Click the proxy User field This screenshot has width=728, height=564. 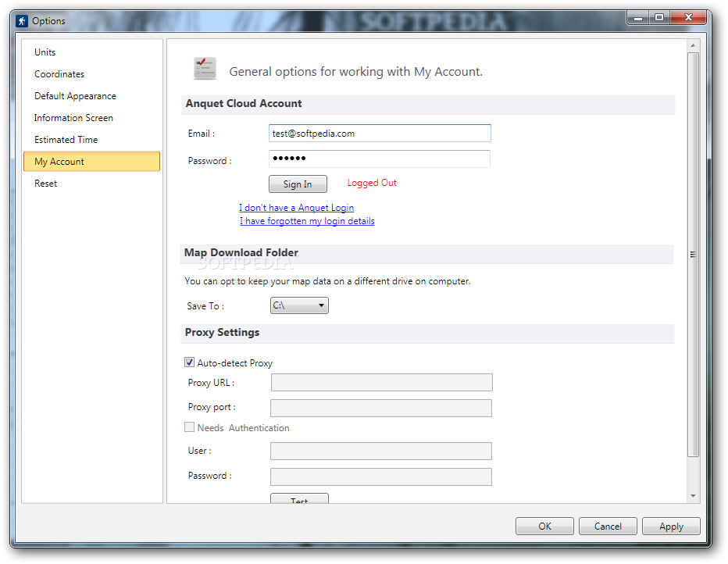[x=381, y=451]
